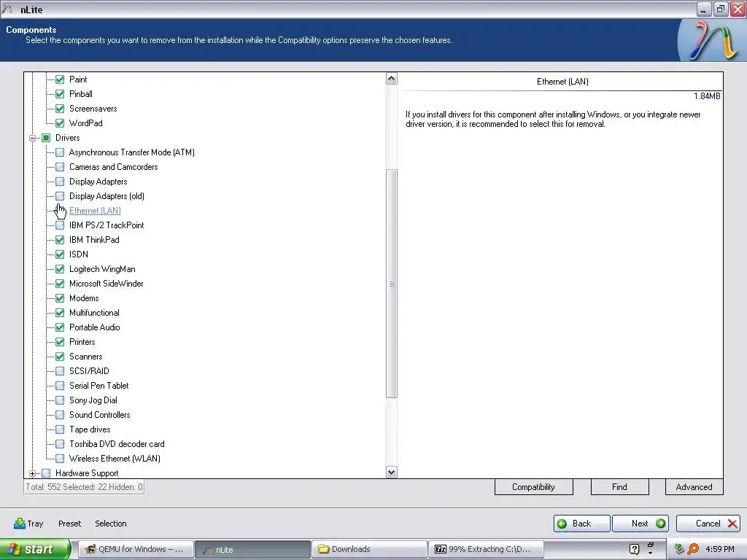The height and width of the screenshot is (560, 747).
Task: Collapse the Drivers tree node
Action: pos(32,138)
